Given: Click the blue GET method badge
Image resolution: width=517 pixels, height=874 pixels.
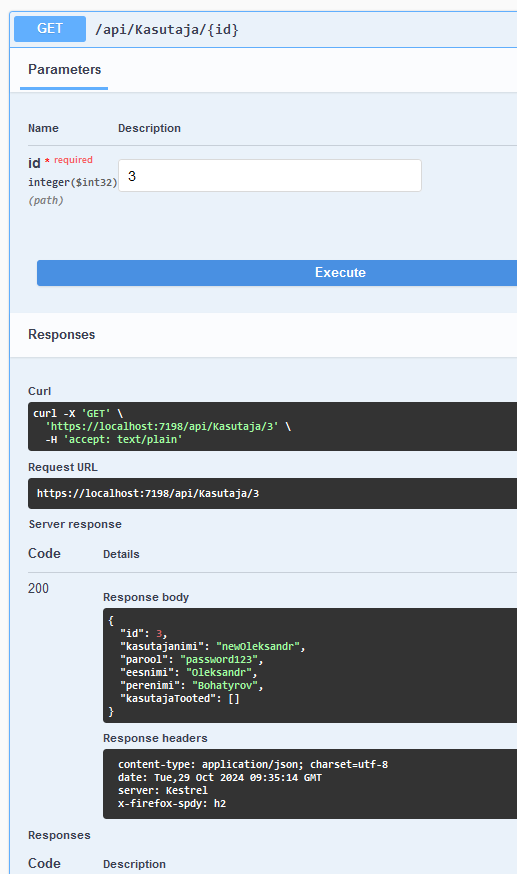Looking at the screenshot, I should (50, 29).
